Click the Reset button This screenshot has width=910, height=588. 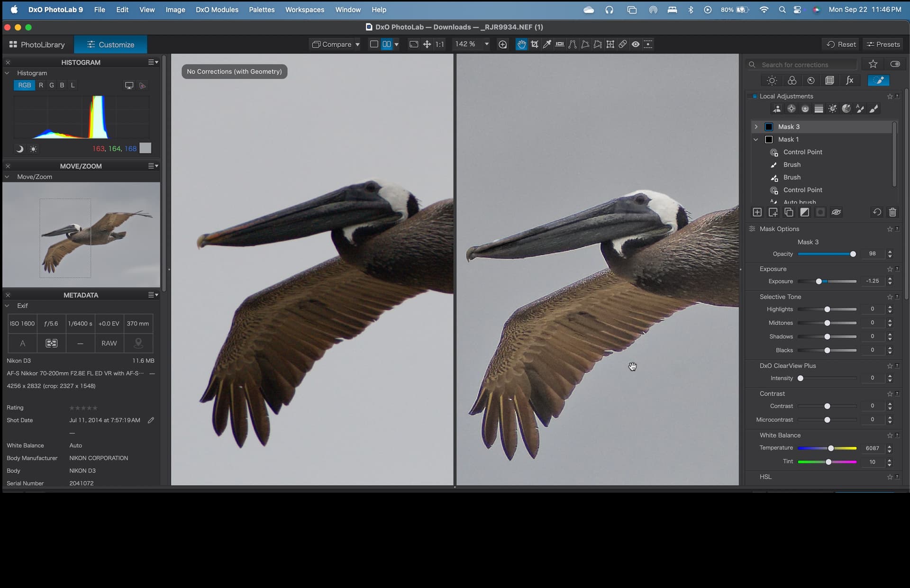(841, 44)
